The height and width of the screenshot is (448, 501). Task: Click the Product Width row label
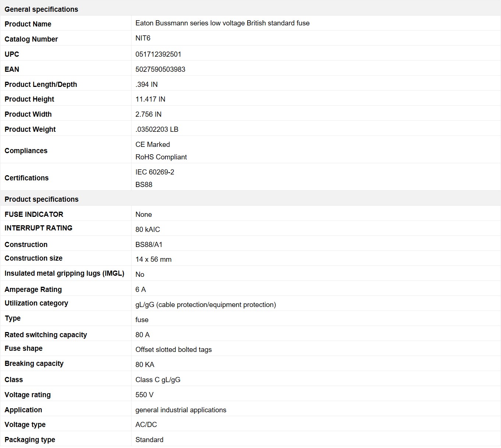28,114
